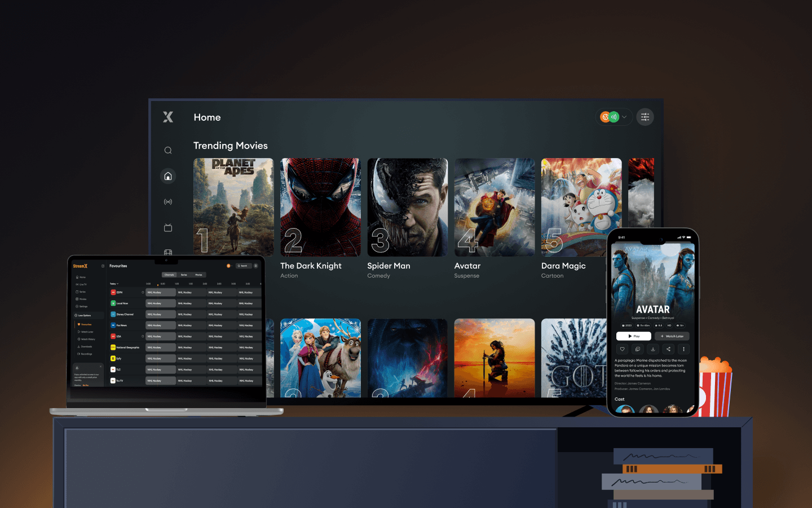Select the TLC channel row
The height and width of the screenshot is (508, 812).
pos(127,370)
